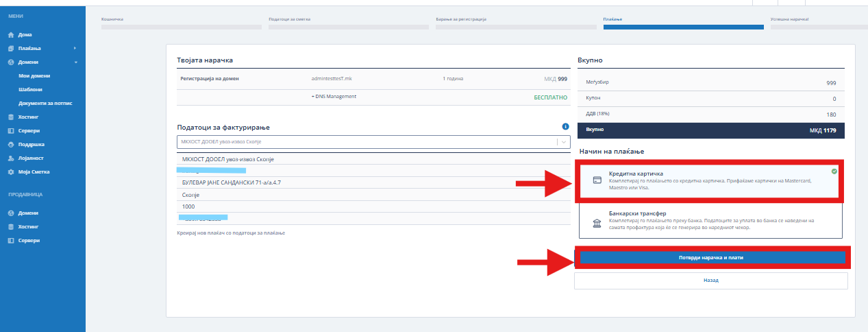Click the Плаќања icon in the sidebar menu
Screen dimensions: 868x332
11,48
